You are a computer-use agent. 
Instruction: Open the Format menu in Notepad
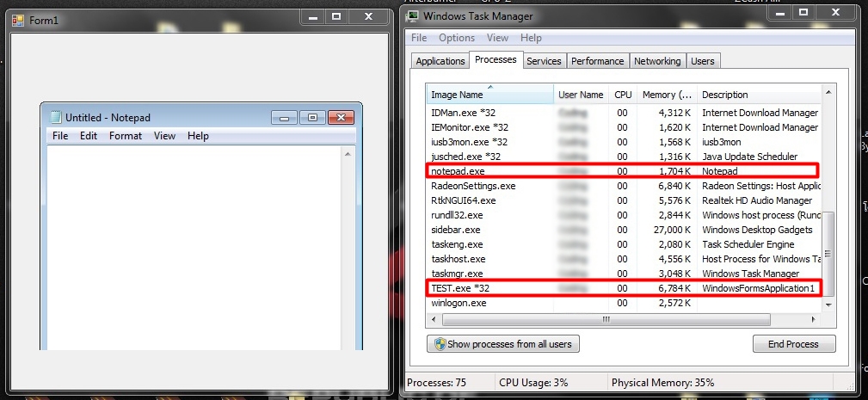coord(126,136)
